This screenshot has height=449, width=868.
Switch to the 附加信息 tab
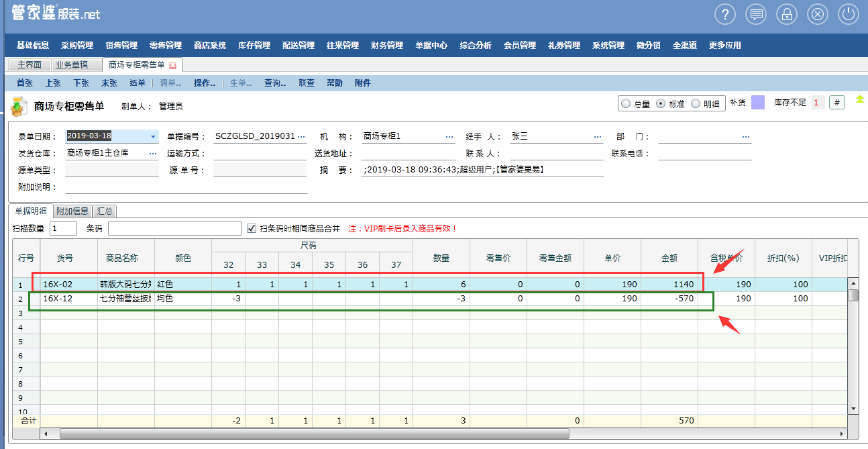[x=72, y=211]
